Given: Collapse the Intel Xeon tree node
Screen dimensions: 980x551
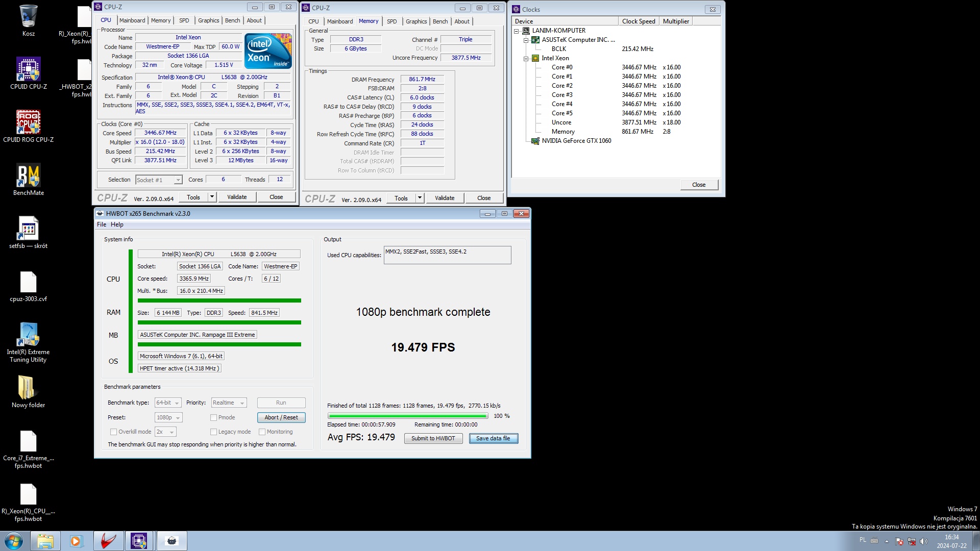Looking at the screenshot, I should click(526, 58).
